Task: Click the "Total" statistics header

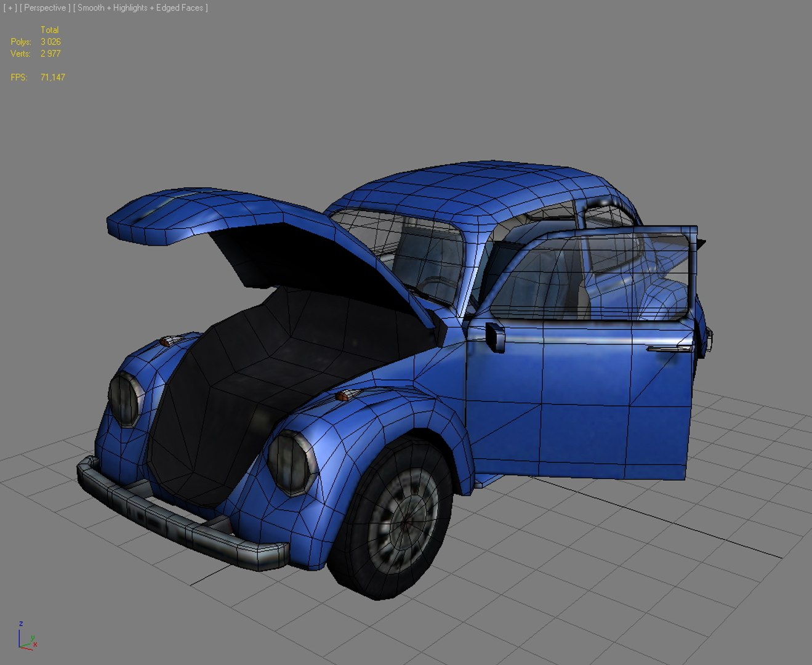Action: coord(50,30)
